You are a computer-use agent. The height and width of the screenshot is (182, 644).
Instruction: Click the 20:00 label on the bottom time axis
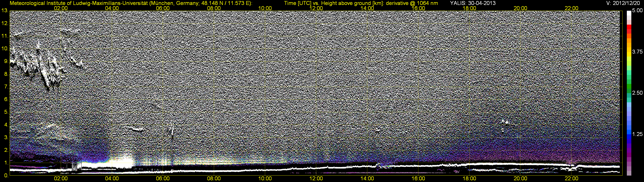pyautogui.click(x=521, y=179)
